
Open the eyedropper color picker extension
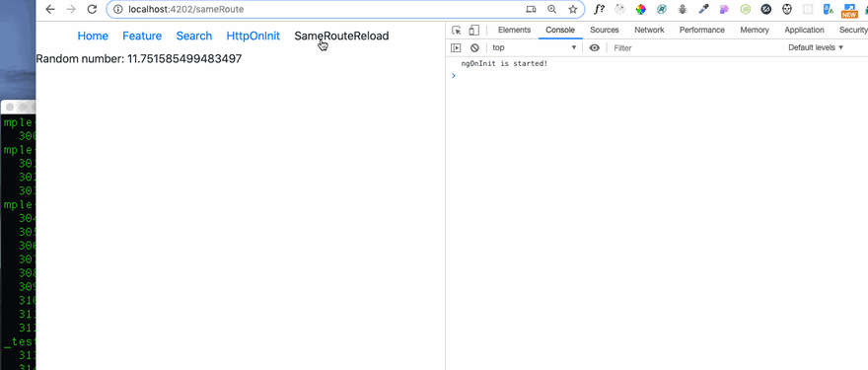click(x=703, y=9)
